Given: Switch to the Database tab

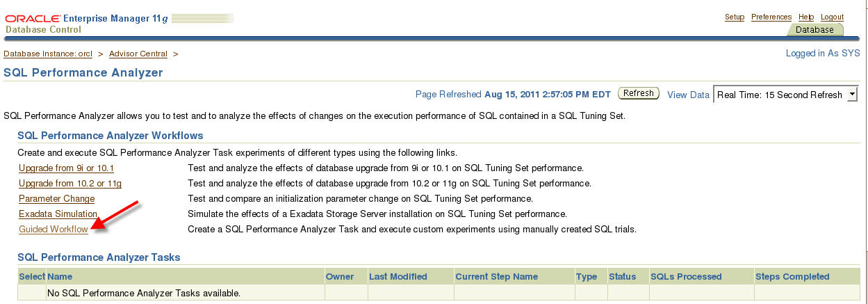Looking at the screenshot, I should click(814, 30).
